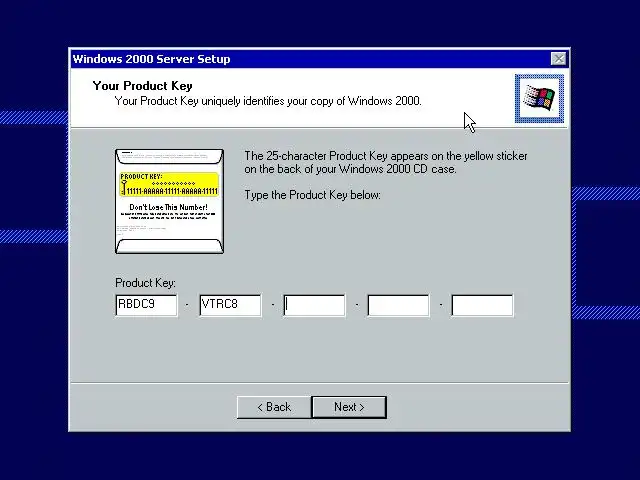Click the "Your Product Key" heading
This screenshot has width=640, height=480.
(142, 86)
